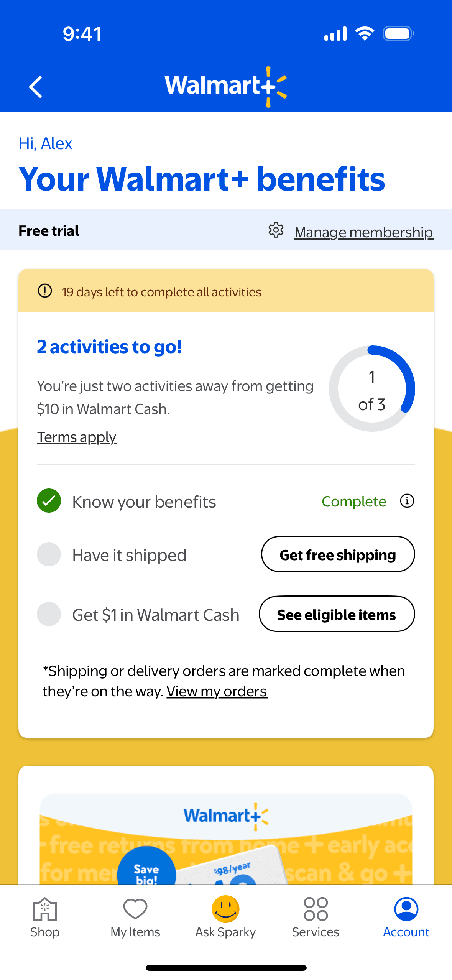Tap the Walmart+ Save big promo card

tap(226, 840)
